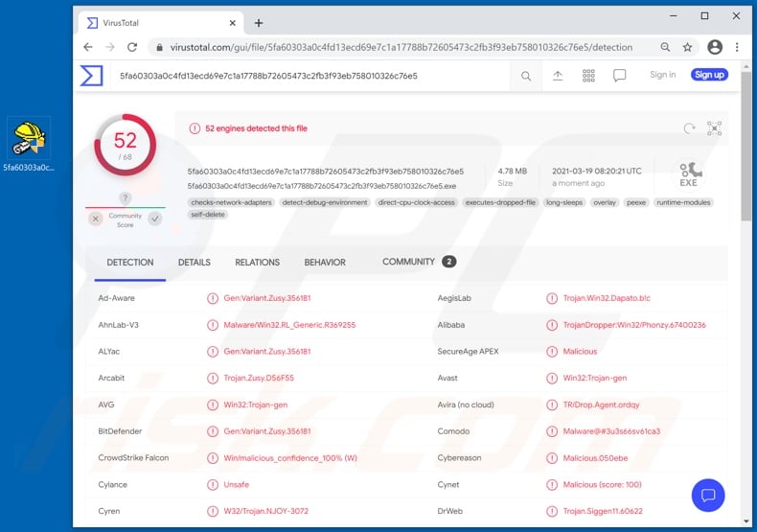The height and width of the screenshot is (532, 757).
Task: Open the blue chat bubble button
Action: coord(708,495)
